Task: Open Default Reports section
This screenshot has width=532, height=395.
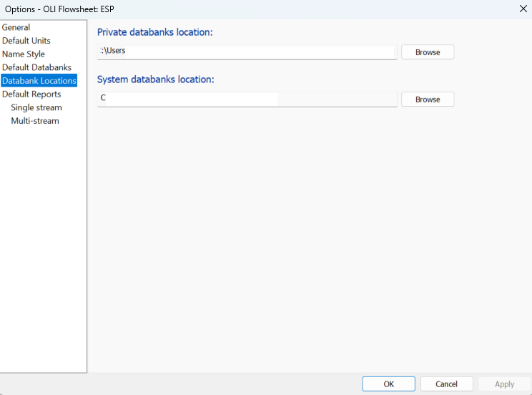Action: point(31,94)
